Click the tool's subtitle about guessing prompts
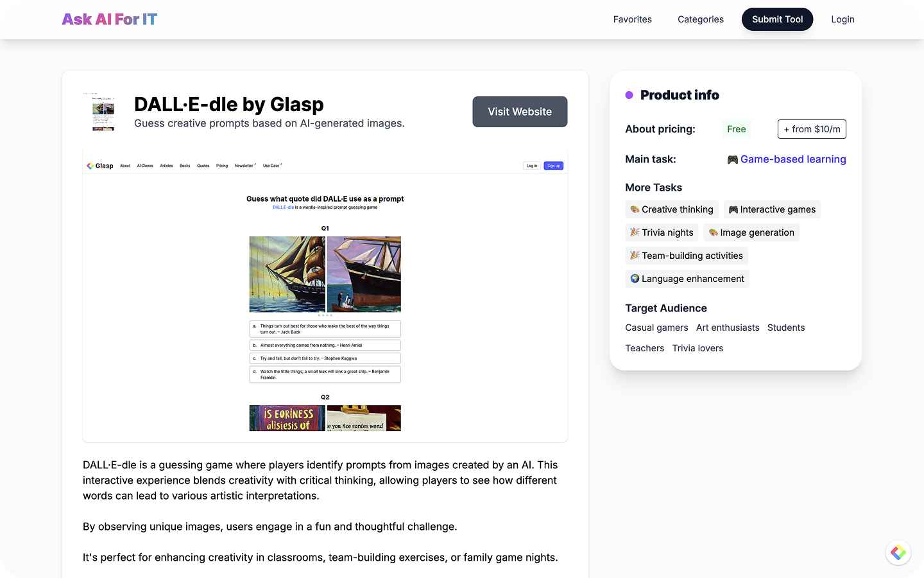Viewport: 924px width, 578px height. 269,123
